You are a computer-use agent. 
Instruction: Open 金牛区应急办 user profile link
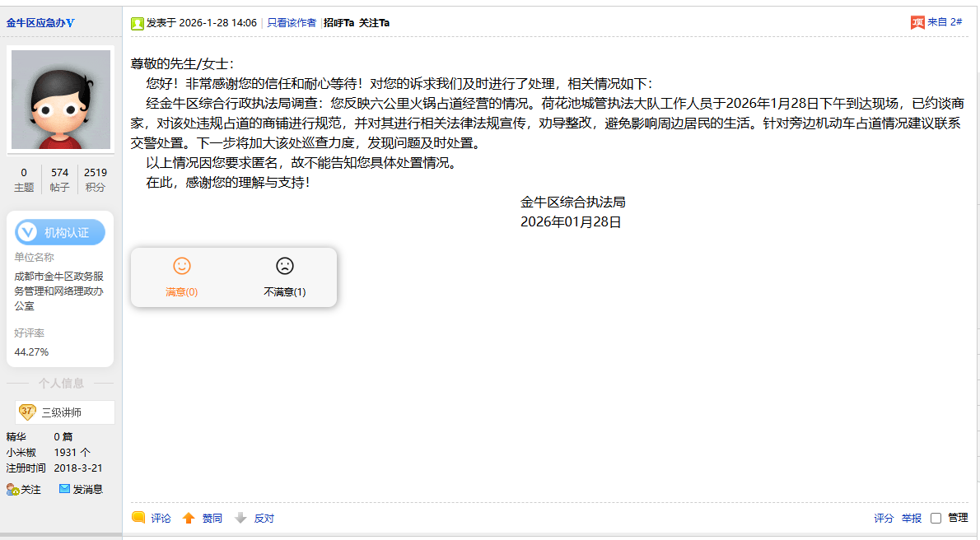pyautogui.click(x=40, y=22)
